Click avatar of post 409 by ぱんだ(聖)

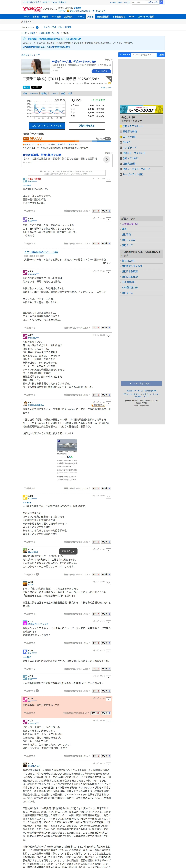tap(25, 551)
